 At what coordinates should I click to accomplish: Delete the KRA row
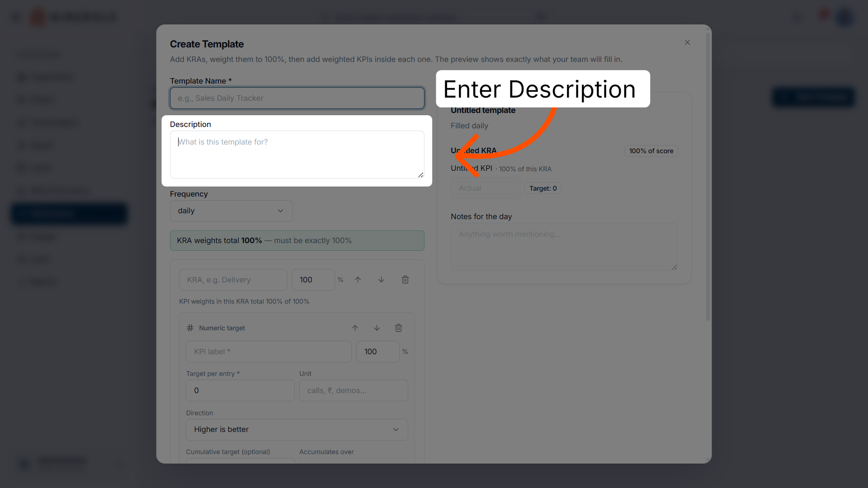(405, 280)
